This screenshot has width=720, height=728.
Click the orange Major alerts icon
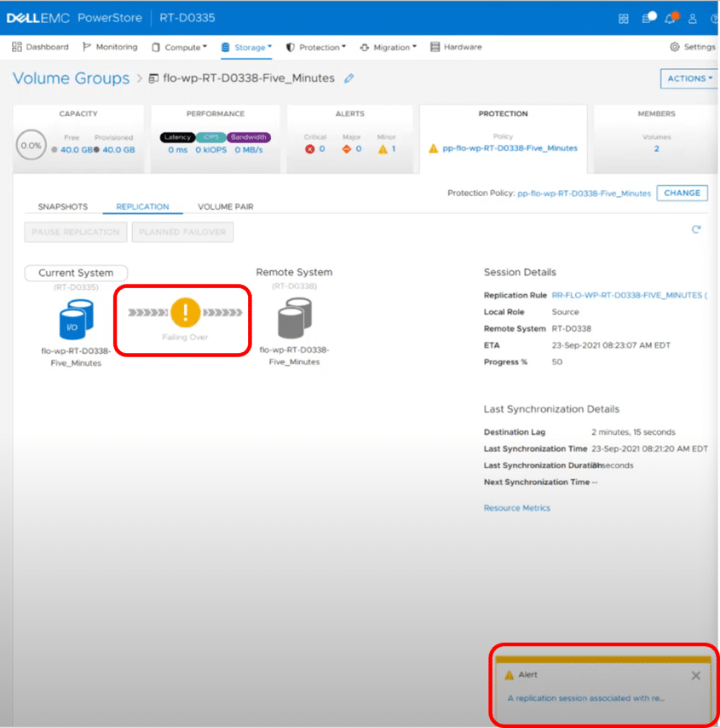pos(346,149)
